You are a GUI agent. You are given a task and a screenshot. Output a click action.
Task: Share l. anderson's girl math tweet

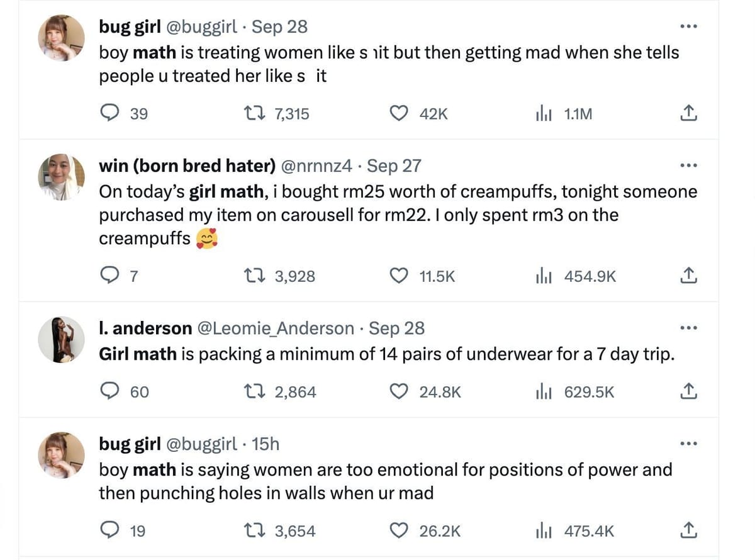tap(688, 391)
